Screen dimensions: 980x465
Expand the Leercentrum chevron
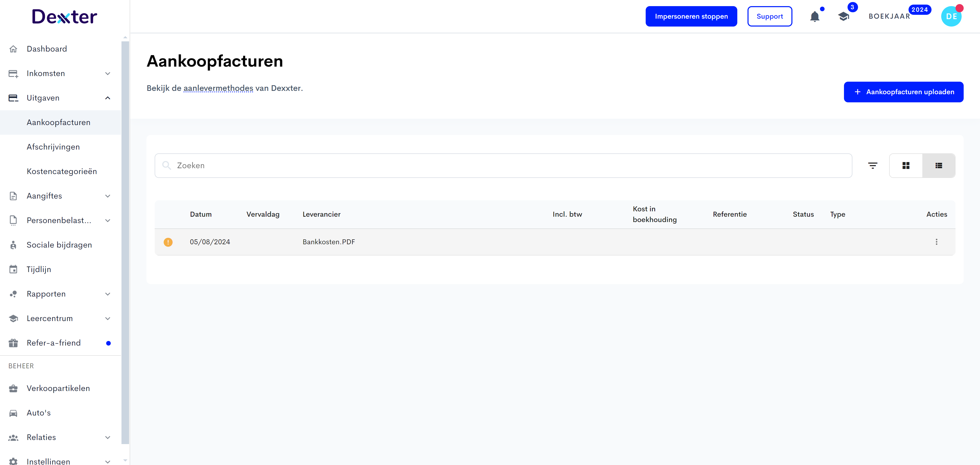click(x=108, y=319)
